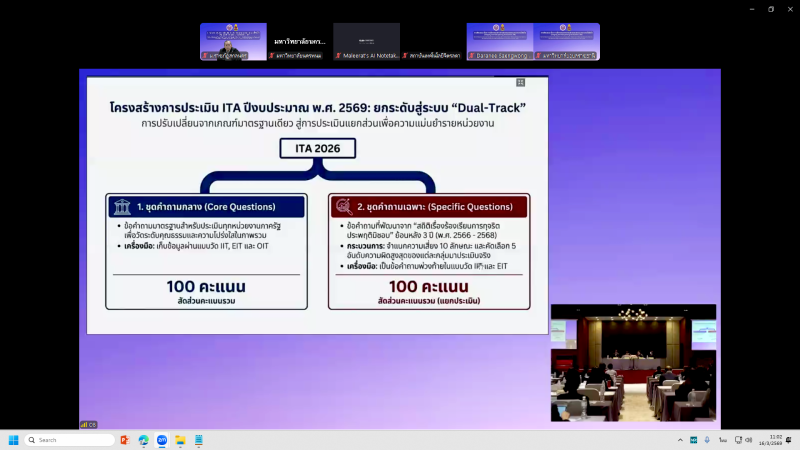The image size is (800, 450).
Task: Switch Thai keyboard input language
Action: 722,440
